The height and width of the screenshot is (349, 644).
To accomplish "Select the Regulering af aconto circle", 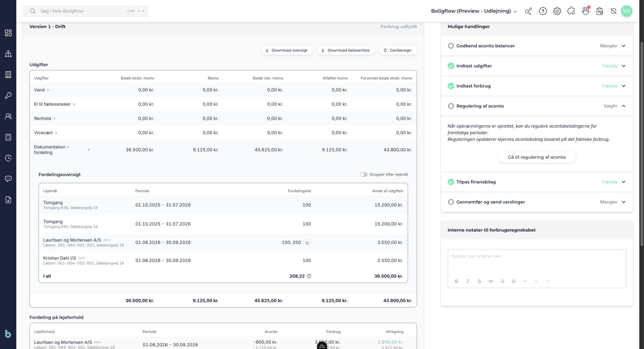I will pos(451,106).
